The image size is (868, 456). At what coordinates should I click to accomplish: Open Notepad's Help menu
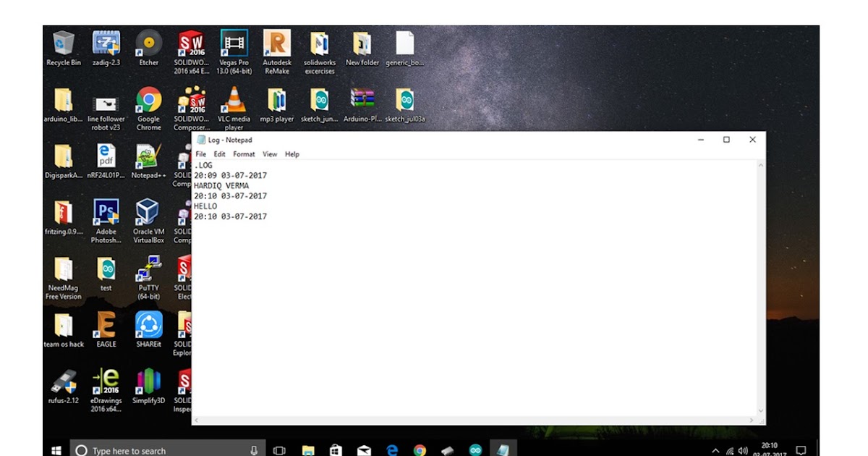(292, 154)
